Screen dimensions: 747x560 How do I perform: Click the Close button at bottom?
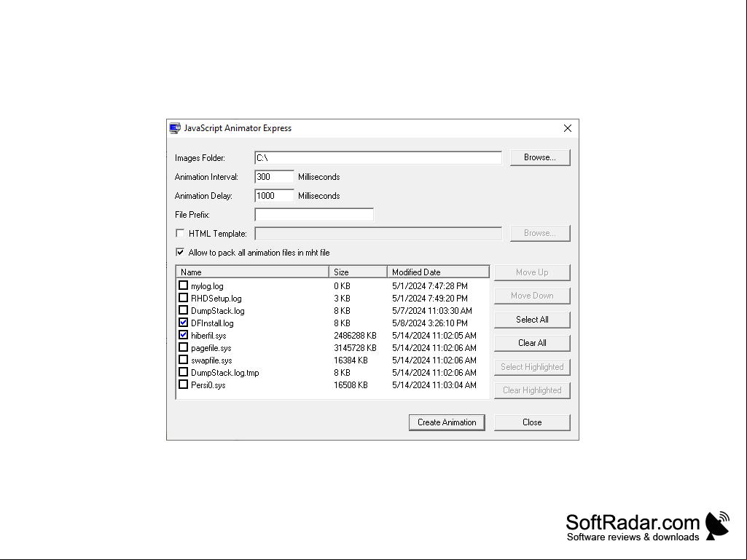pyautogui.click(x=532, y=422)
